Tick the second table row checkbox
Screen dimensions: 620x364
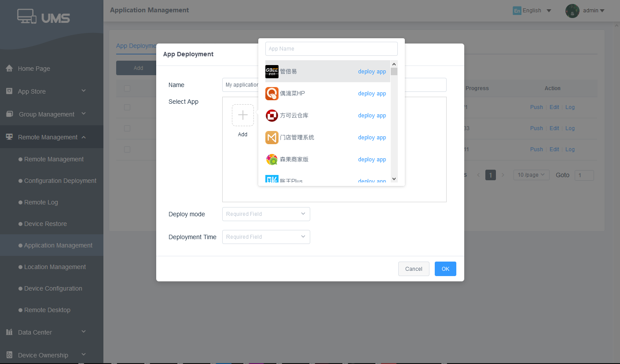[x=127, y=128]
